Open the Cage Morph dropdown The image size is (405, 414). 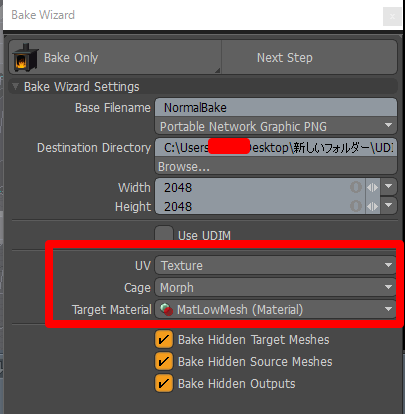275,287
